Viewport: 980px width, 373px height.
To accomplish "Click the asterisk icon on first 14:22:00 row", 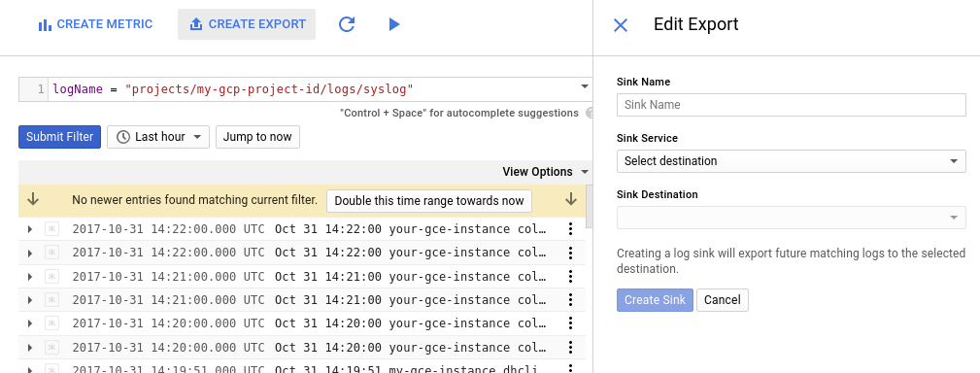I will click(x=51, y=229).
